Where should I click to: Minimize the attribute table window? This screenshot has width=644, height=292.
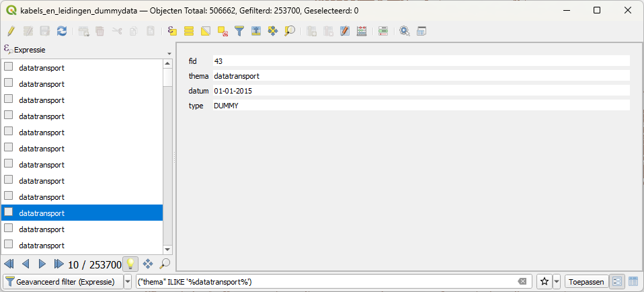point(567,10)
